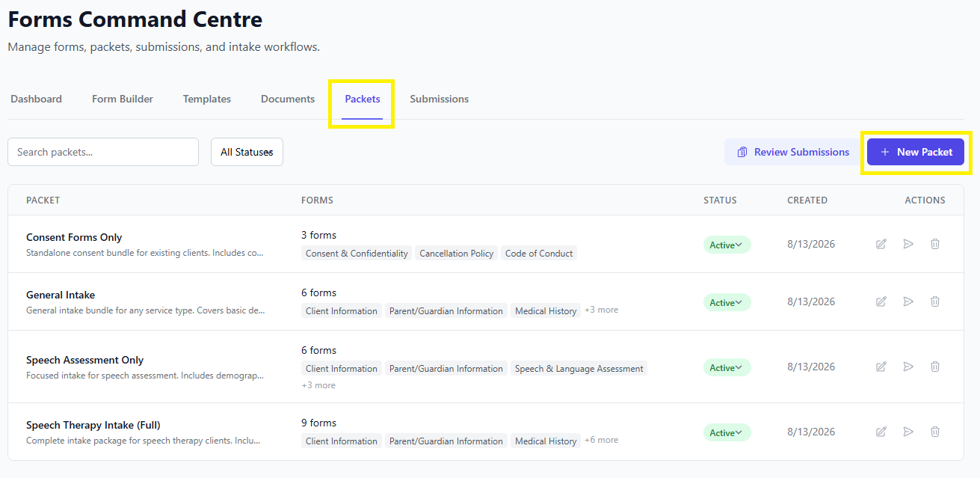
Task: Send the General Intake packet
Action: 908,301
